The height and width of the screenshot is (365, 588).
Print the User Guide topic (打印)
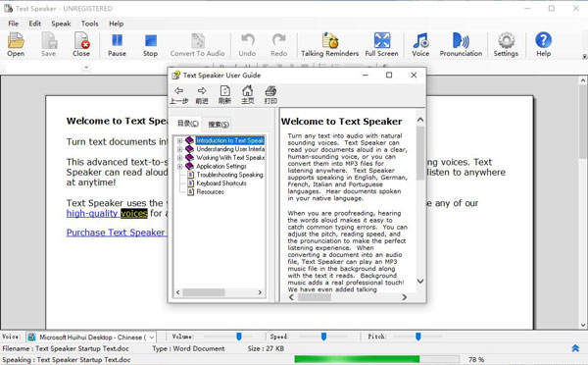pos(270,95)
